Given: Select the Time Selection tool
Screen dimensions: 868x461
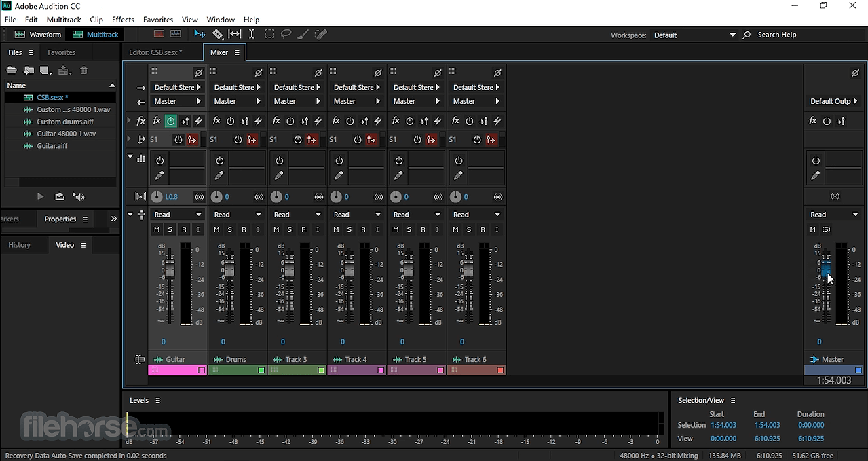Looking at the screenshot, I should pyautogui.click(x=251, y=34).
